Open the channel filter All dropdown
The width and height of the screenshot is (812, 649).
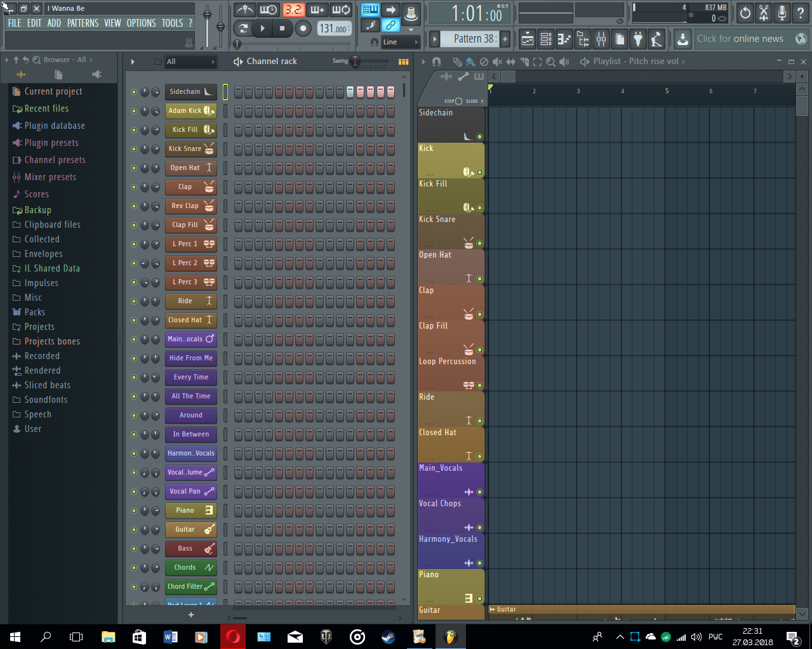[190, 62]
